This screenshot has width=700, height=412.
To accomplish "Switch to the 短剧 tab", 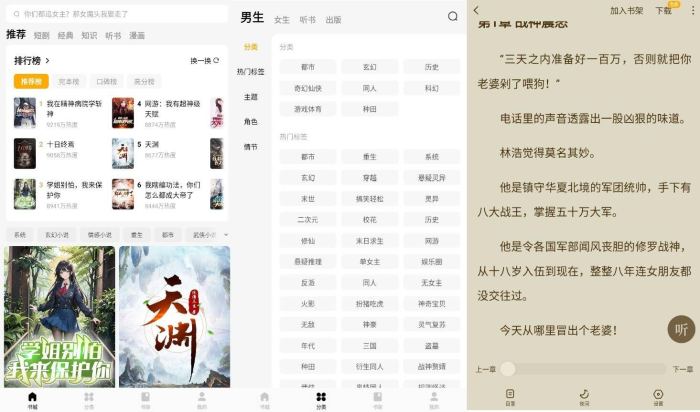I will [x=42, y=35].
